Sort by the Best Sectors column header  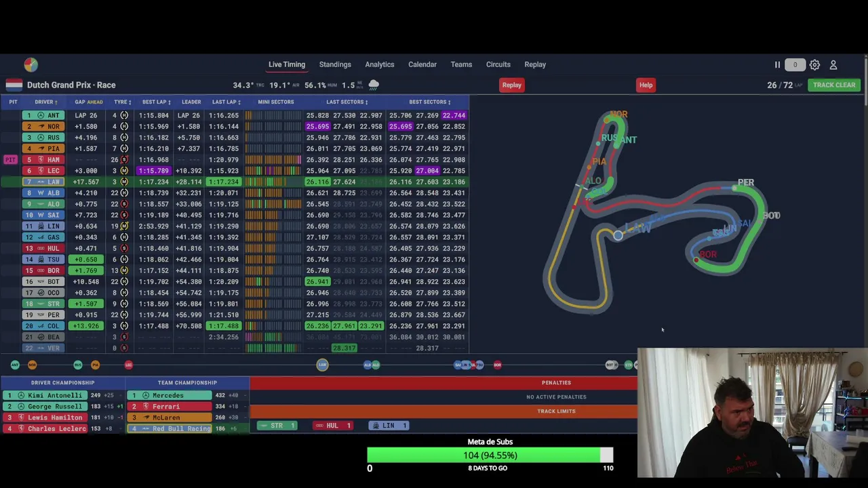430,102
